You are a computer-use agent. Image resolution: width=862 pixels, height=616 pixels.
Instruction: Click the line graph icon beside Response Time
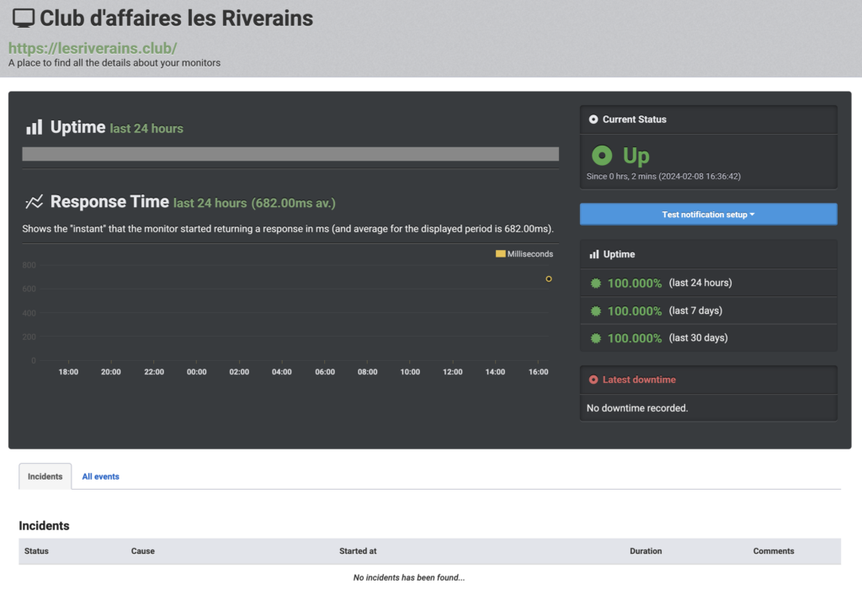pos(34,202)
